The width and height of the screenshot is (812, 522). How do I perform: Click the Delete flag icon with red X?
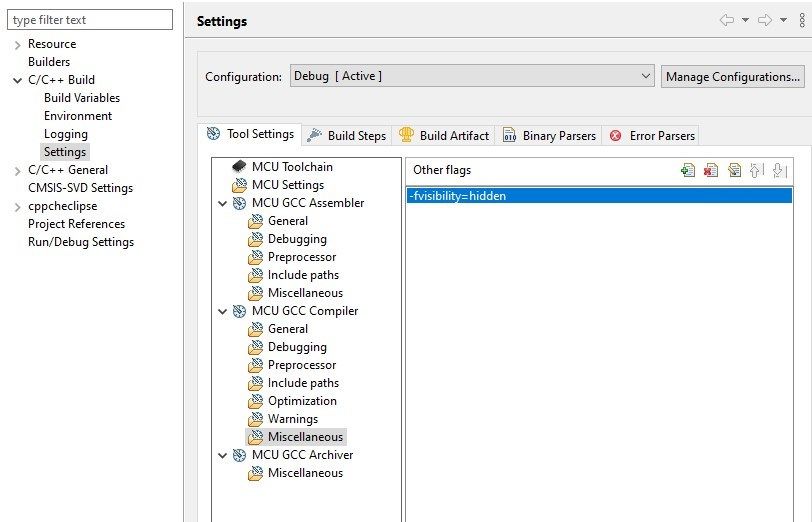(x=711, y=170)
